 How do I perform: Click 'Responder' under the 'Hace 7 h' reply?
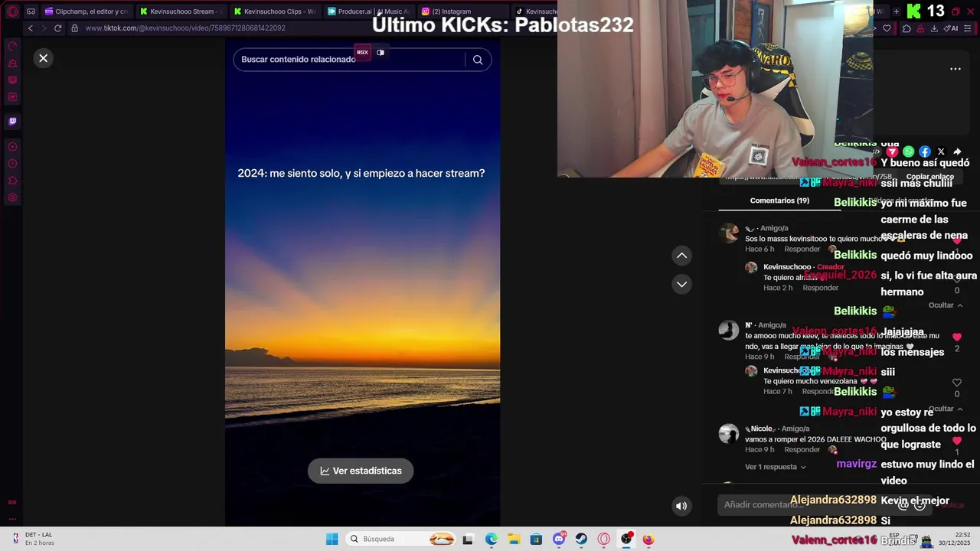pos(820,391)
